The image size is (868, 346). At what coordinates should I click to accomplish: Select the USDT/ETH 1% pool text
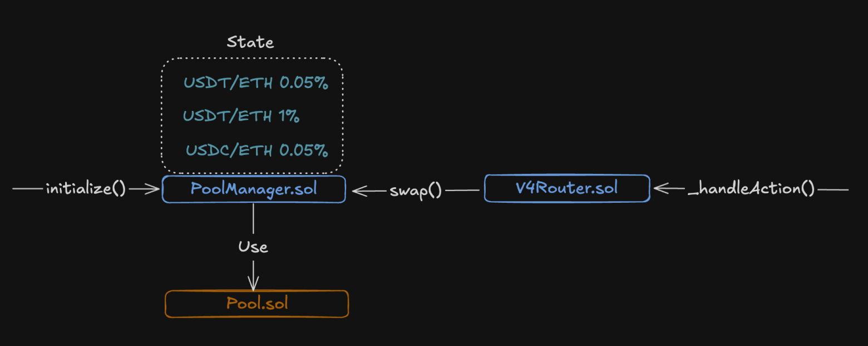241,116
